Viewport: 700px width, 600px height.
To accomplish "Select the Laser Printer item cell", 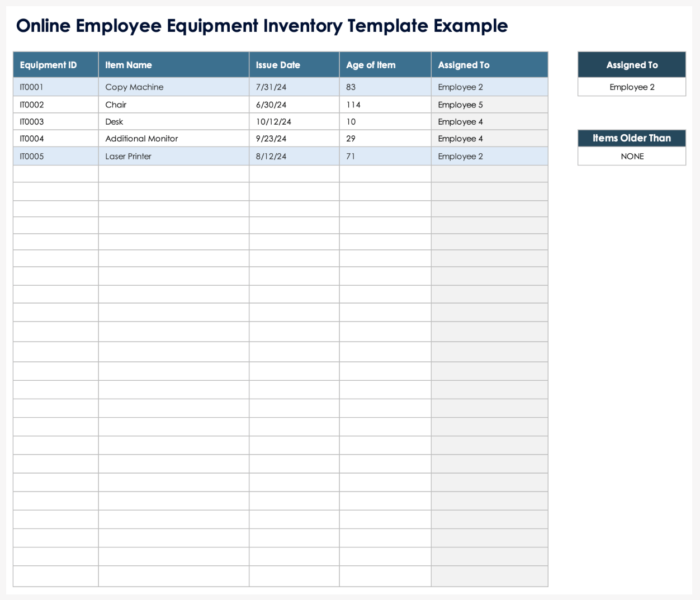I will (x=173, y=157).
